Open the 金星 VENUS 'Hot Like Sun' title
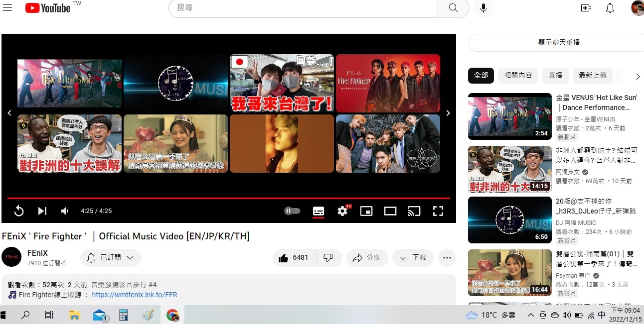Image resolution: width=644 pixels, height=324 pixels. click(597, 103)
